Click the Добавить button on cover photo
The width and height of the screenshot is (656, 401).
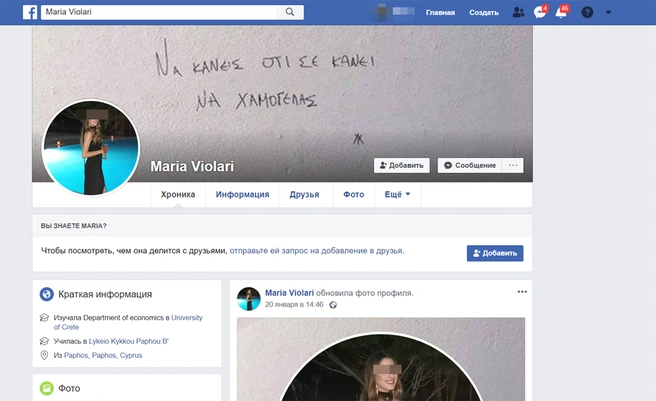pyautogui.click(x=402, y=165)
